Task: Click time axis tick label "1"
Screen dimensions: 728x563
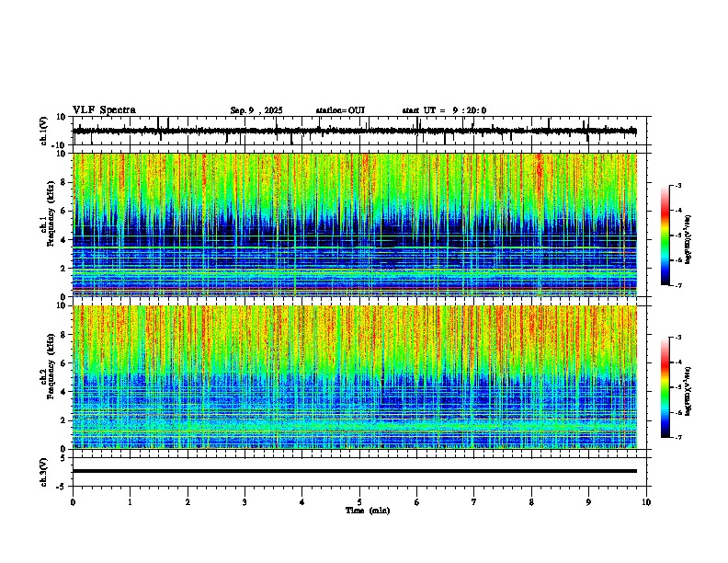Action: (x=130, y=502)
